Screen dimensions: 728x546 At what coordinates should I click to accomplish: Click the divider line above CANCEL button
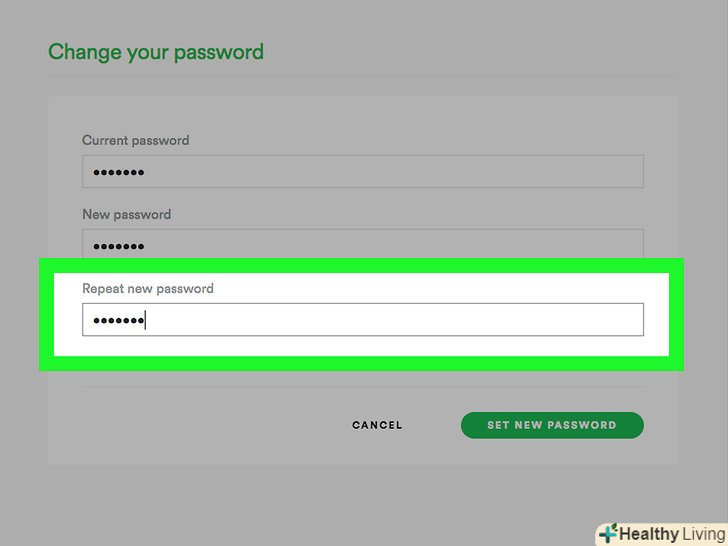362,388
